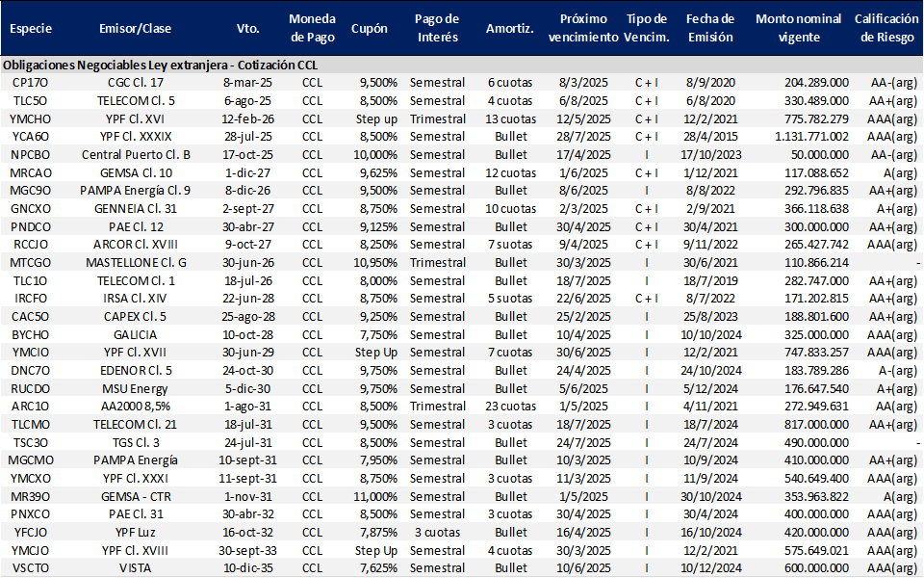Select issuer 'PAMPA Energía Cl. 9'

(136, 191)
